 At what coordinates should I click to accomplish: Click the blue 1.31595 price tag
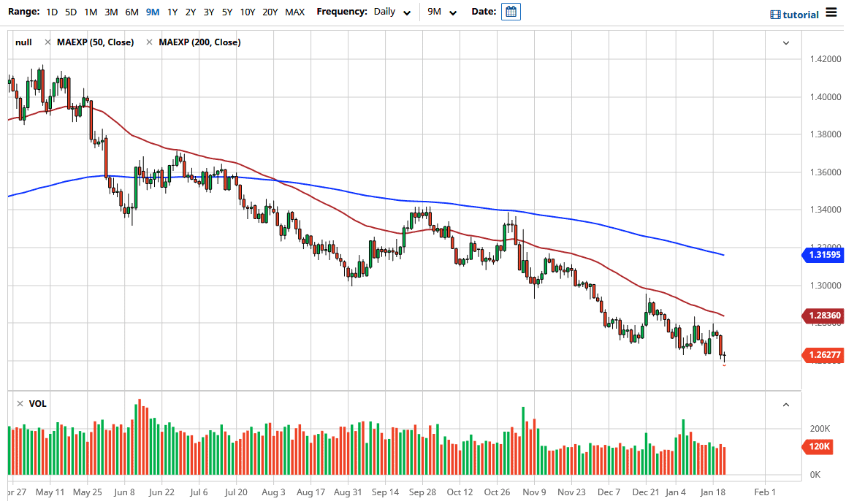[823, 255]
